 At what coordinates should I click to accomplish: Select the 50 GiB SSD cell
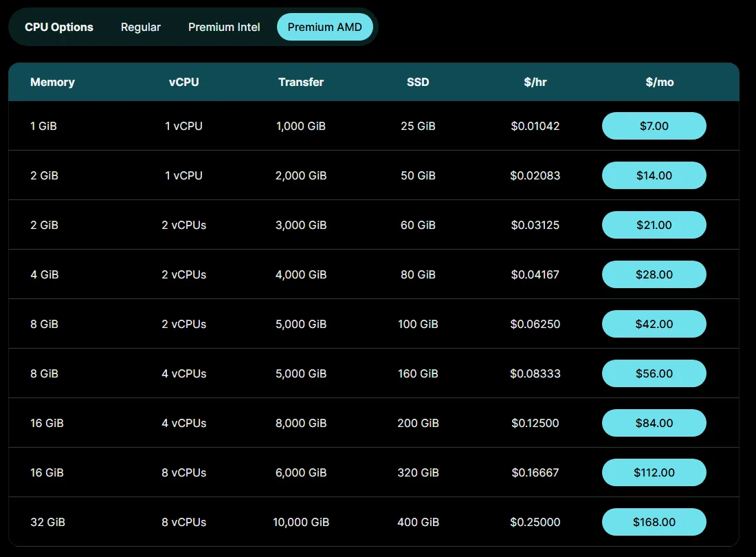418,175
